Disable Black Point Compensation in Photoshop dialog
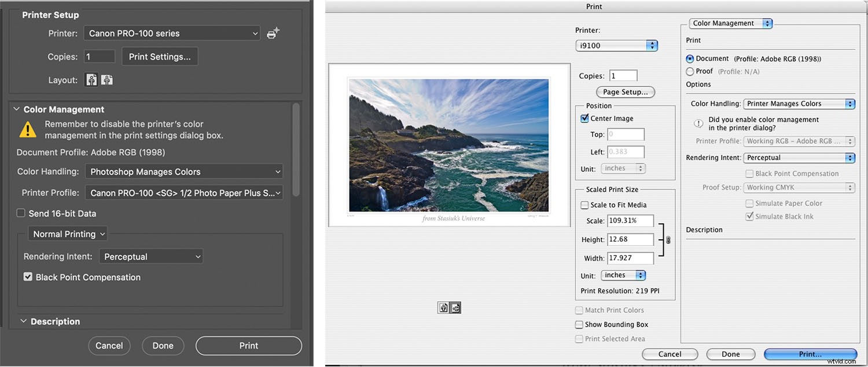 28,277
